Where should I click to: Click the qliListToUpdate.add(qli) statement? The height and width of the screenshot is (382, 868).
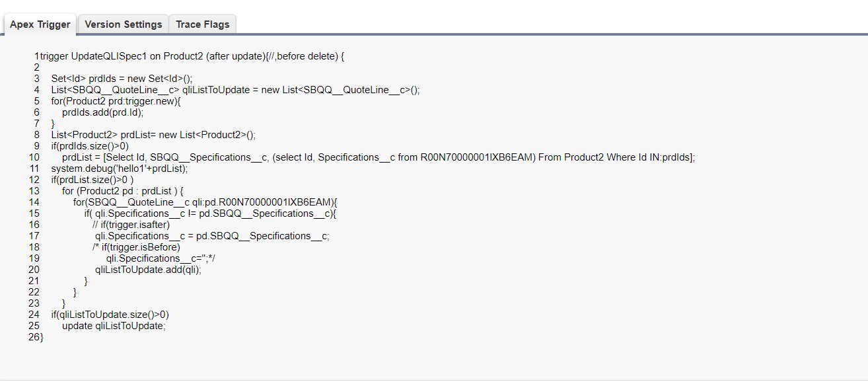click(x=148, y=270)
